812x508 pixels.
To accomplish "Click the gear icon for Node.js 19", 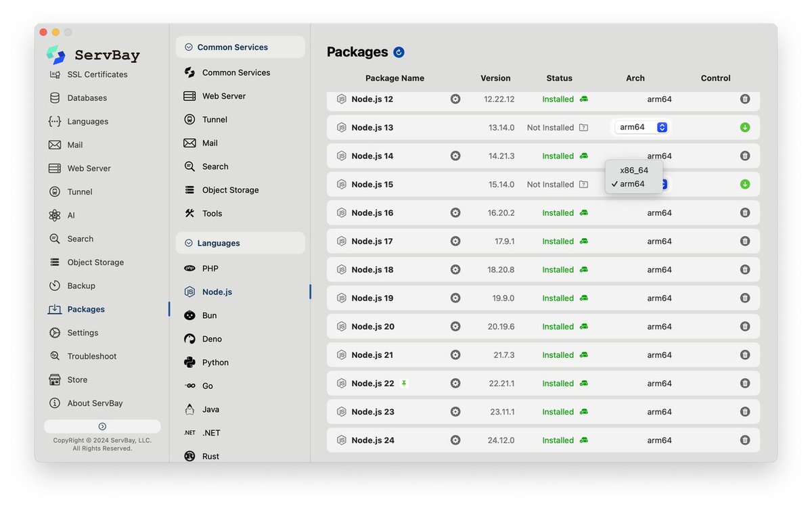I will pyautogui.click(x=455, y=298).
